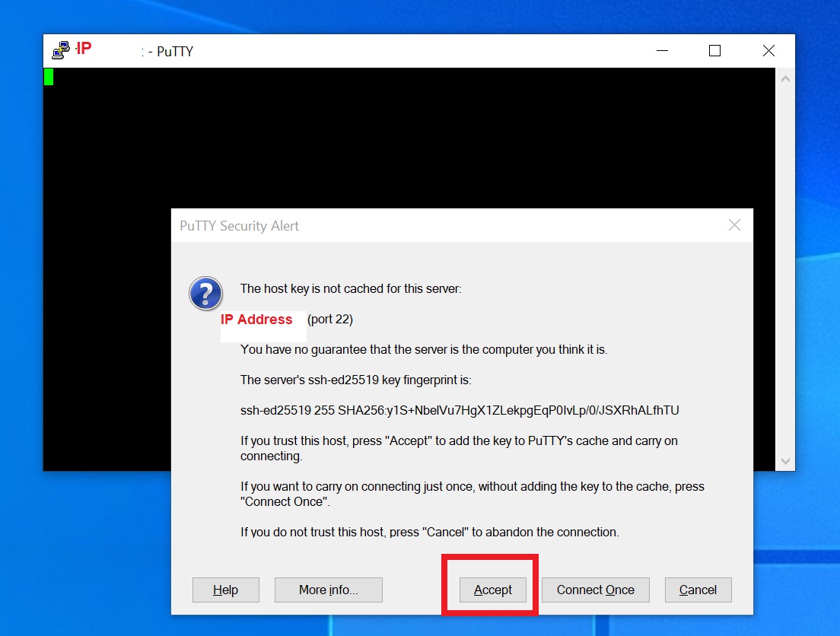Click the terminal scrollbar down arrow
840x636 pixels.
pyautogui.click(x=785, y=461)
